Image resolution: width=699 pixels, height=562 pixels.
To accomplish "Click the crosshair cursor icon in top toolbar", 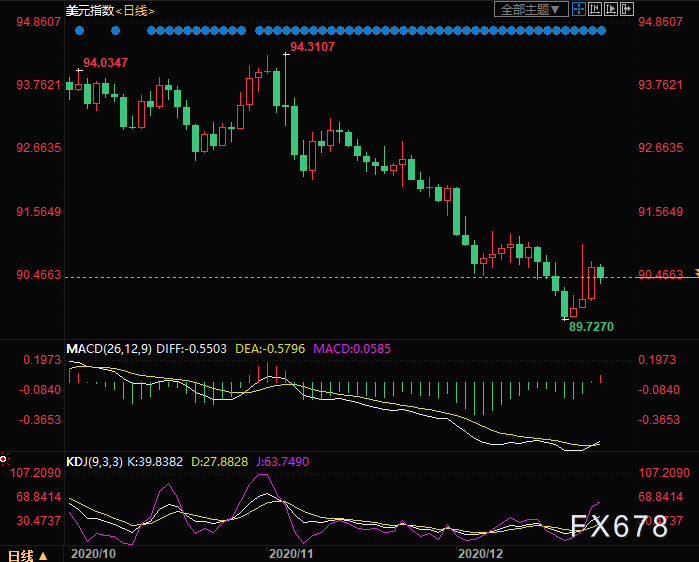I will (x=579, y=9).
